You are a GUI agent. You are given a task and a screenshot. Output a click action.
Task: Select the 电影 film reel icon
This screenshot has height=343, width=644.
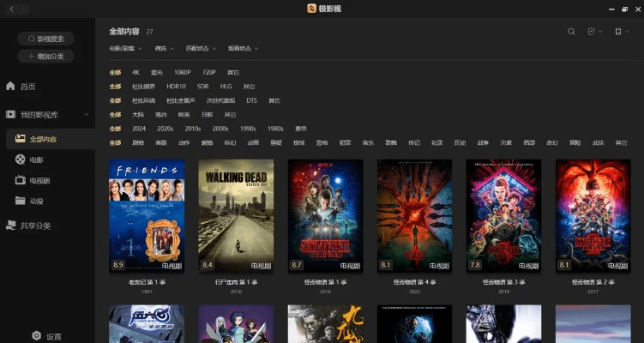click(21, 159)
